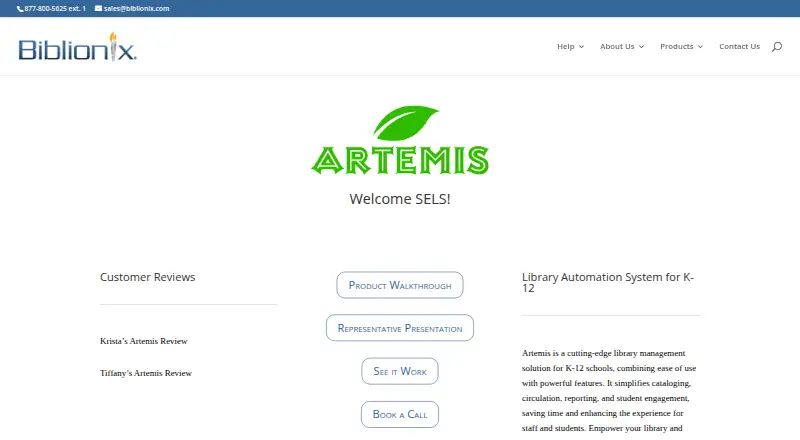Click the green Artemis leaf logo
Screen dimensions: 800x440
pyautogui.click(x=400, y=140)
